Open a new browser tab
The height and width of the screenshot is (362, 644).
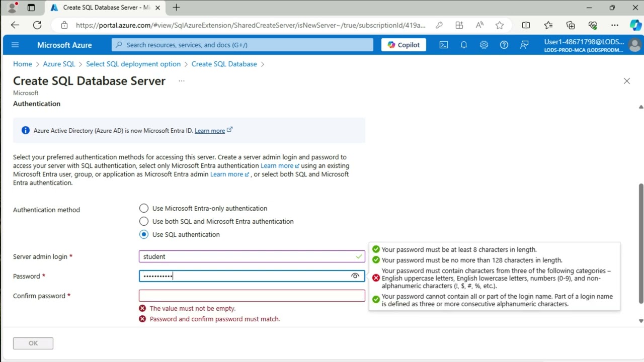[x=176, y=8]
